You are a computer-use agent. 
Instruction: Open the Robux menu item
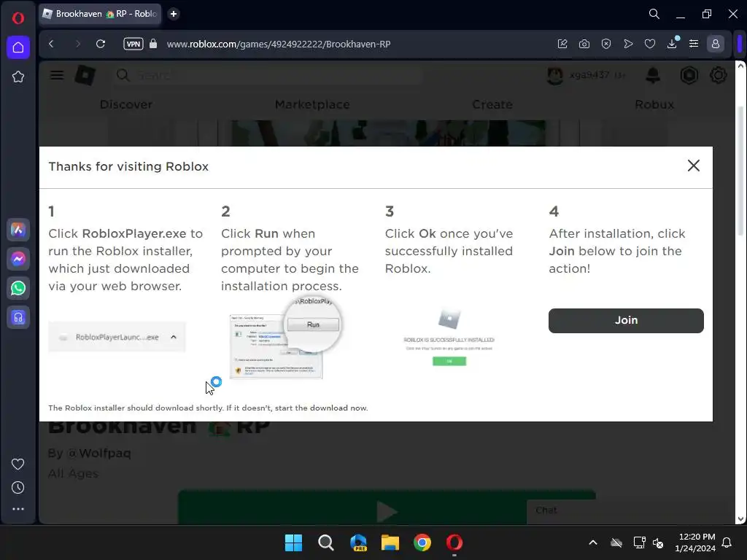point(654,104)
